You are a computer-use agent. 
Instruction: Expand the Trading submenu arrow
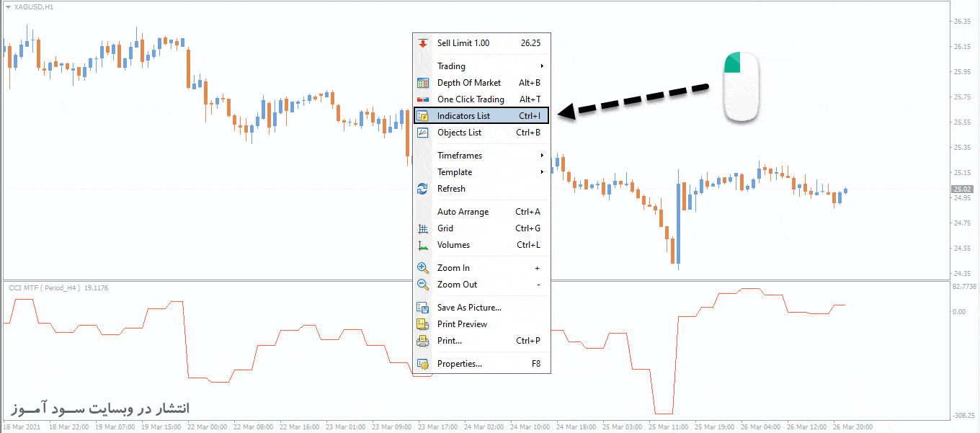pos(542,66)
